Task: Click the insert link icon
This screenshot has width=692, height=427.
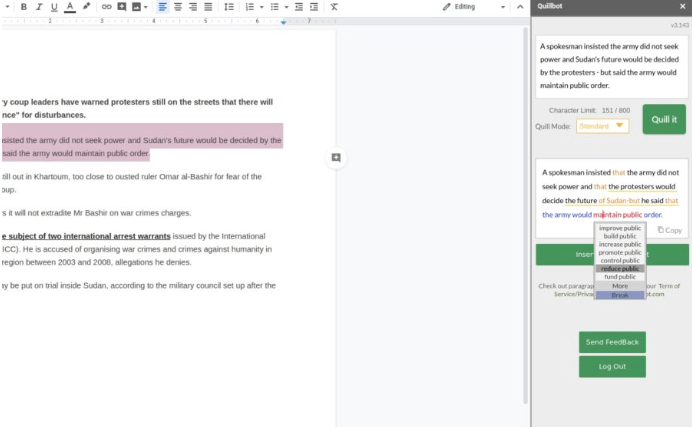Action: tap(106, 7)
